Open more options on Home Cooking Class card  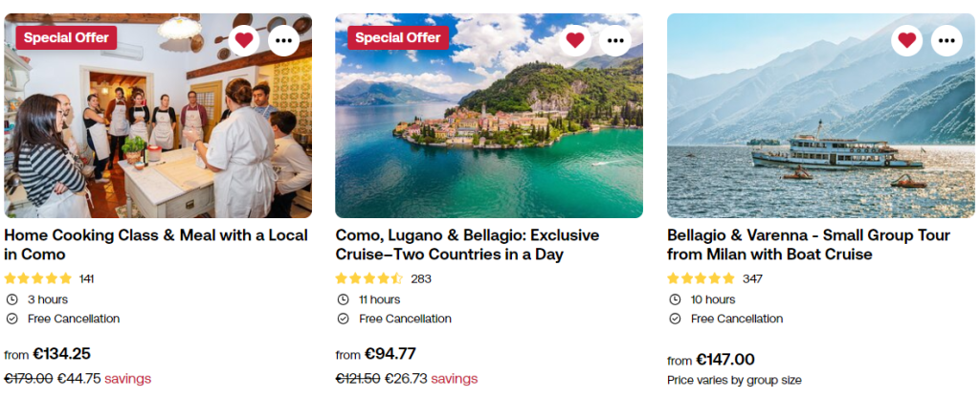pos(284,40)
